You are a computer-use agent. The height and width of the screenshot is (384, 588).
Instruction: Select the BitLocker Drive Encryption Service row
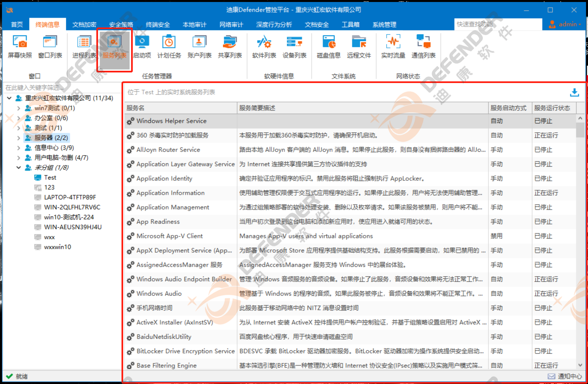tap(350, 351)
